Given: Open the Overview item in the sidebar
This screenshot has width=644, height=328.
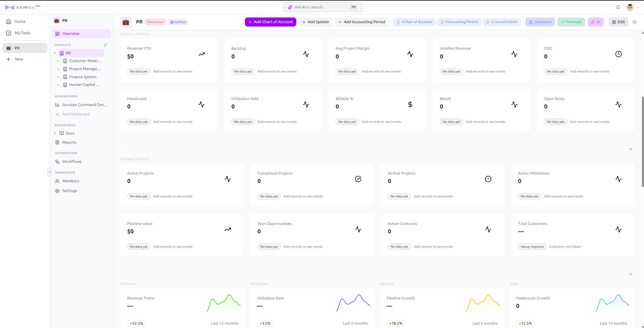Looking at the screenshot, I should click(x=71, y=34).
